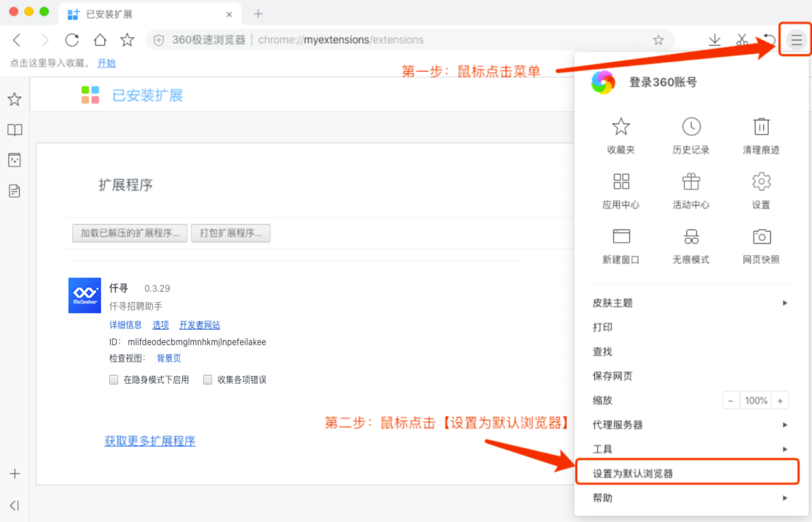The height and width of the screenshot is (522, 812).
Task: Click 打包扩展程序 button
Action: [x=231, y=233]
